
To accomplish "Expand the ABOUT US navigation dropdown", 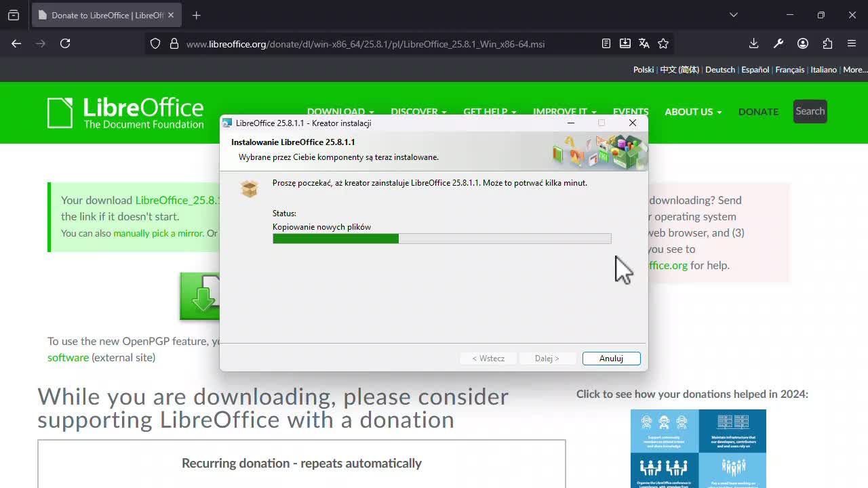I will [692, 112].
